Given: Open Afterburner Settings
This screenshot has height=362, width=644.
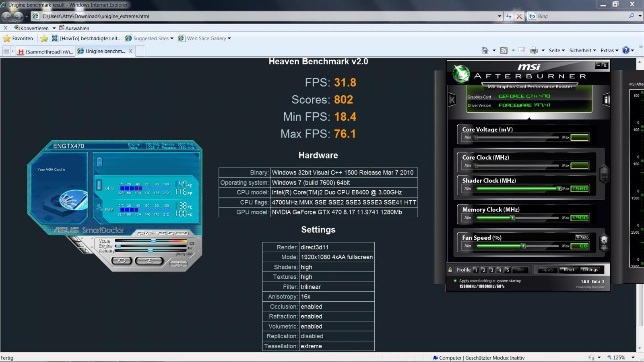Looking at the screenshot, I should tap(590, 270).
